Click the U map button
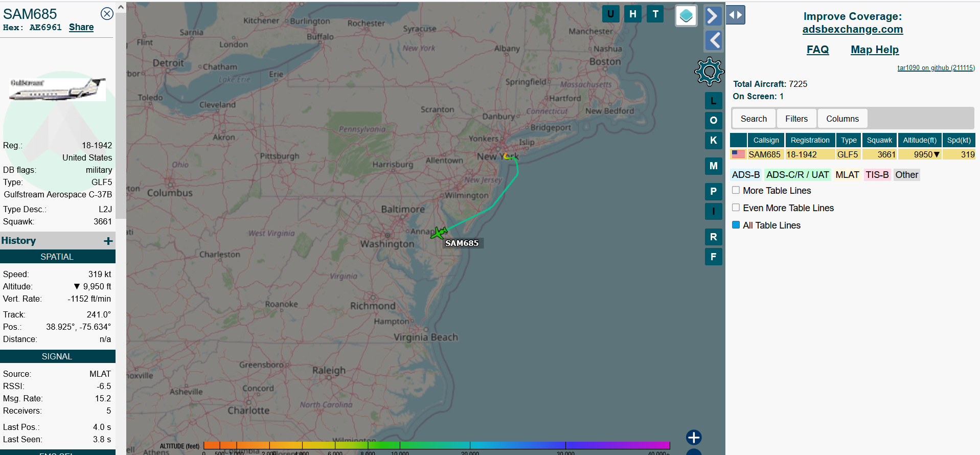Screen dimensions: 980x455 (x=610, y=14)
